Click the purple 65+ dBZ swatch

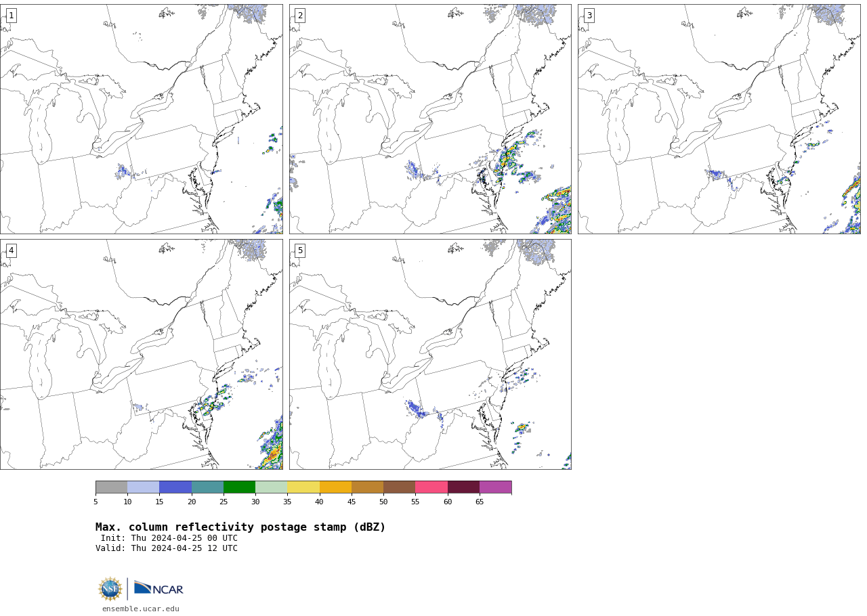click(495, 487)
